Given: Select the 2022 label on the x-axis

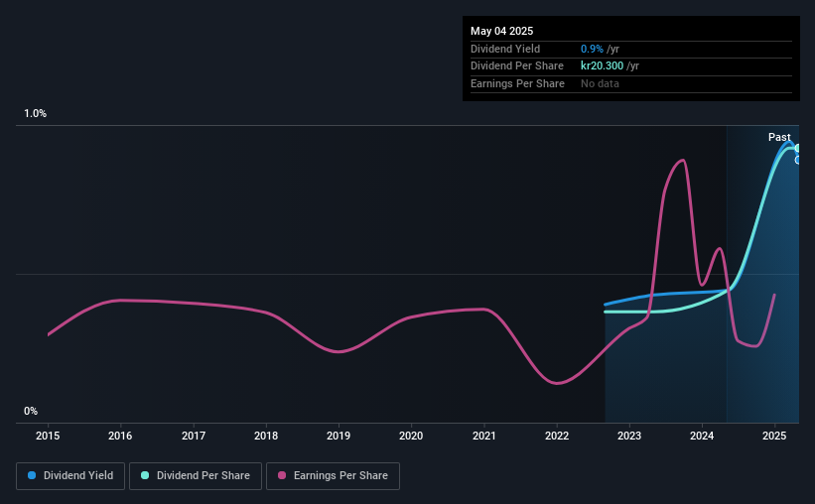Looking at the screenshot, I should click(557, 436).
